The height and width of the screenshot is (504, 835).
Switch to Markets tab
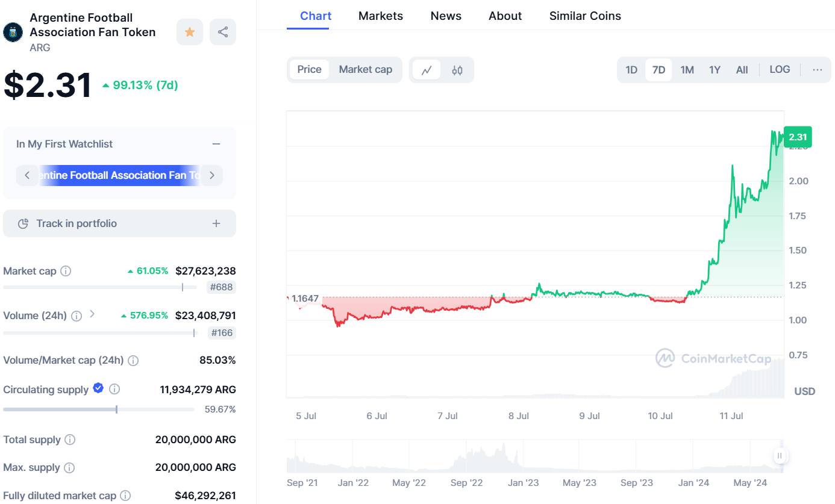(x=381, y=16)
